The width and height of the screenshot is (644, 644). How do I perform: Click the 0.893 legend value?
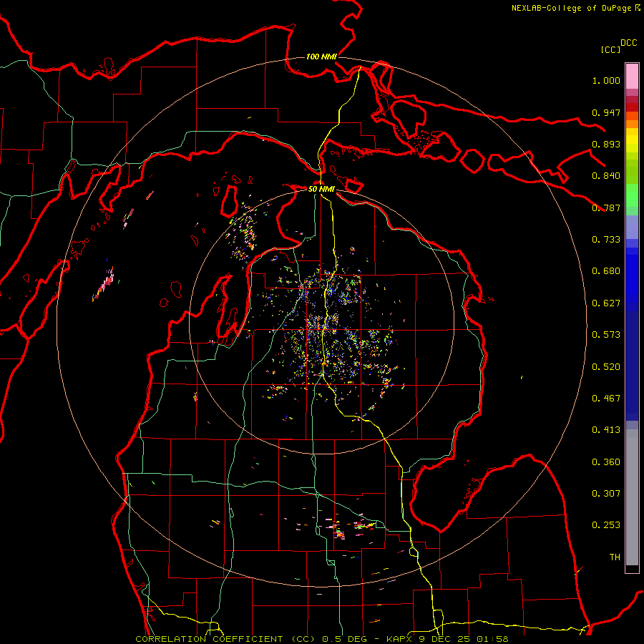pyautogui.click(x=606, y=144)
